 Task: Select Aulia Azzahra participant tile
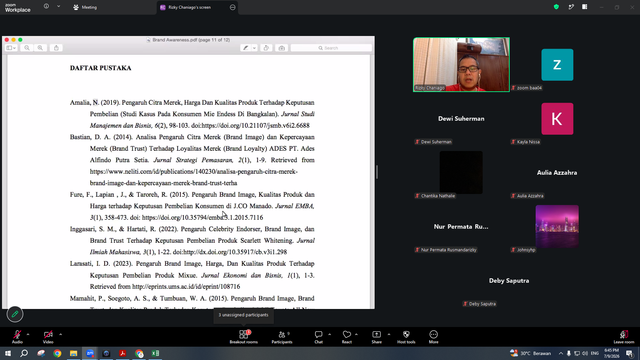[x=557, y=173]
